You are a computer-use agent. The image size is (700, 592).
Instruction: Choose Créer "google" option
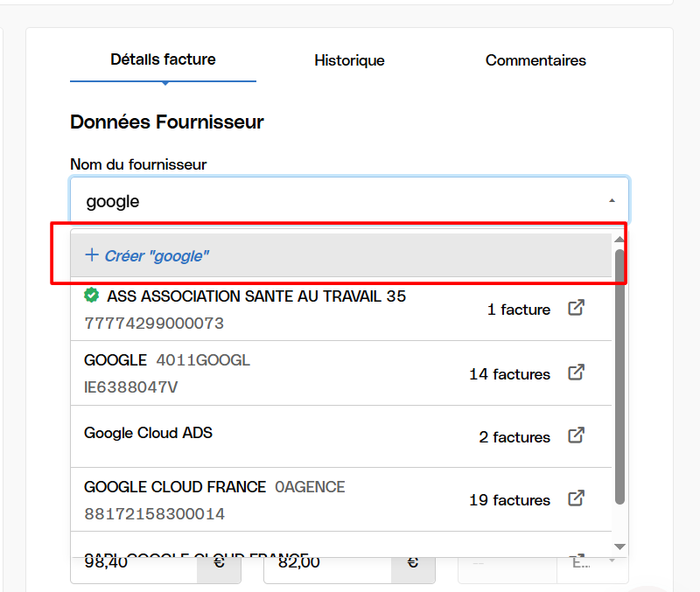coord(341,255)
